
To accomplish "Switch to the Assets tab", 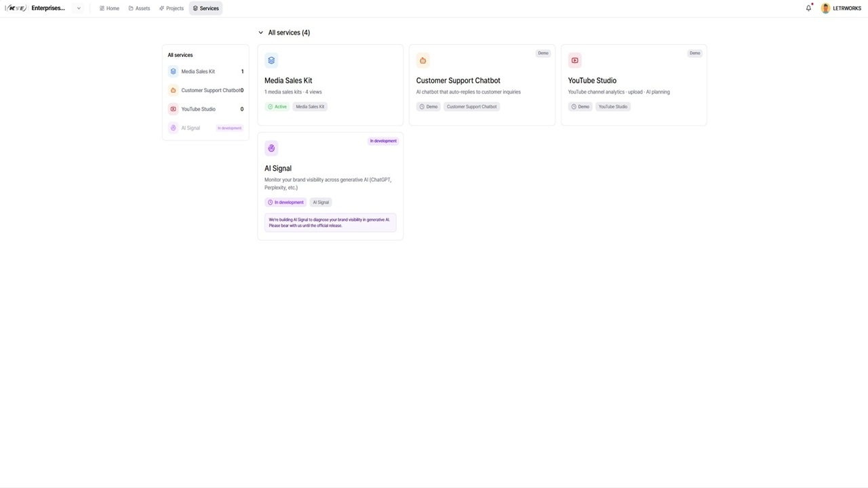I will click(x=139, y=8).
